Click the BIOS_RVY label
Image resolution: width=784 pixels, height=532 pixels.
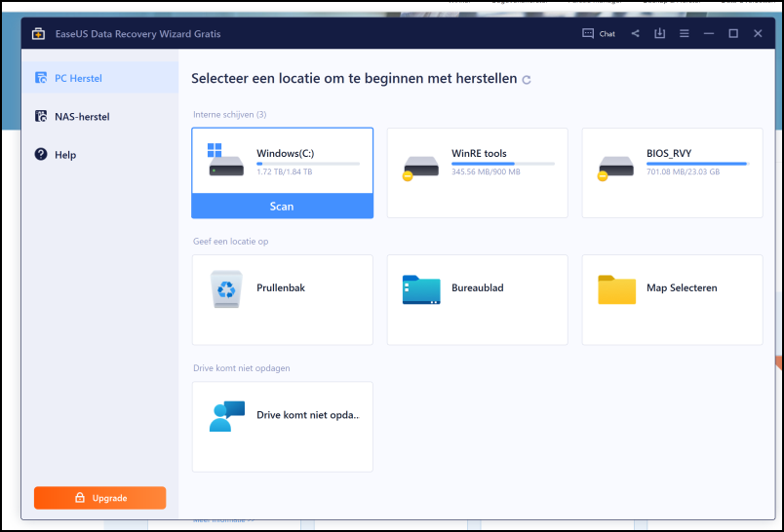click(x=669, y=153)
